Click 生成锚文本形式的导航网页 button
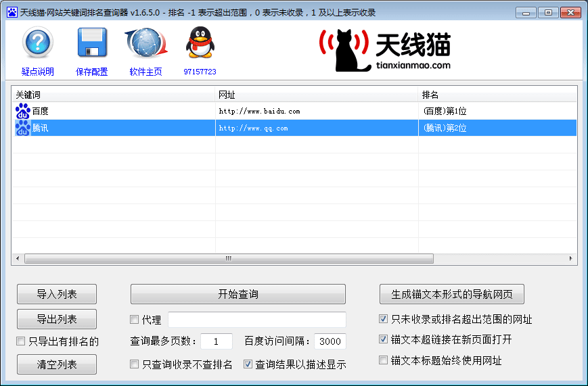The width and height of the screenshot is (588, 386). point(452,294)
